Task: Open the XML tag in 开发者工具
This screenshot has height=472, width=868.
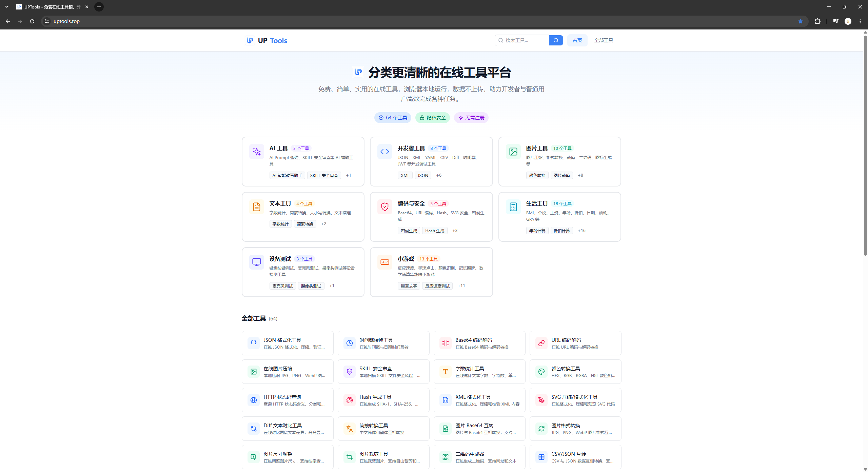Action: [x=405, y=175]
